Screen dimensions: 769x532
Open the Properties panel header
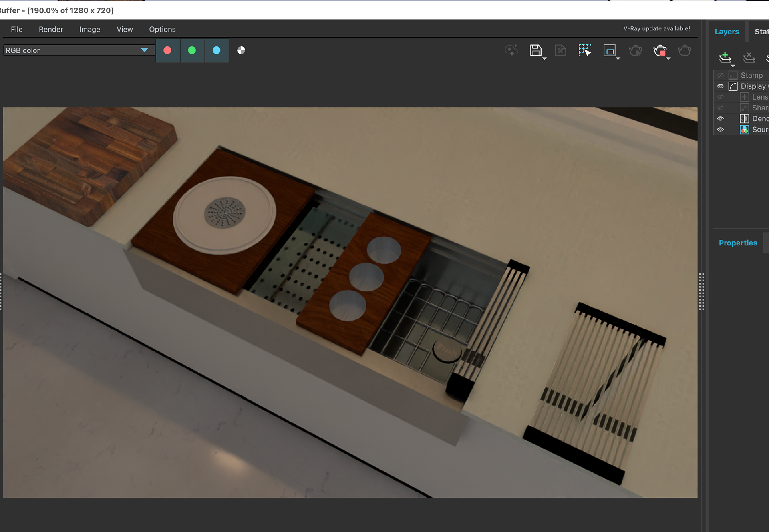click(x=738, y=243)
